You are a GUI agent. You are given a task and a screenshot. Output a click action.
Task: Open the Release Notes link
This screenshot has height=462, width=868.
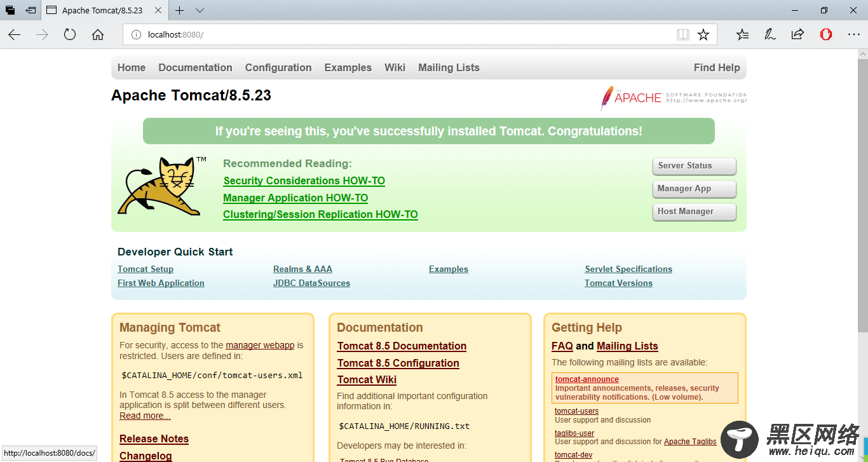(x=154, y=439)
